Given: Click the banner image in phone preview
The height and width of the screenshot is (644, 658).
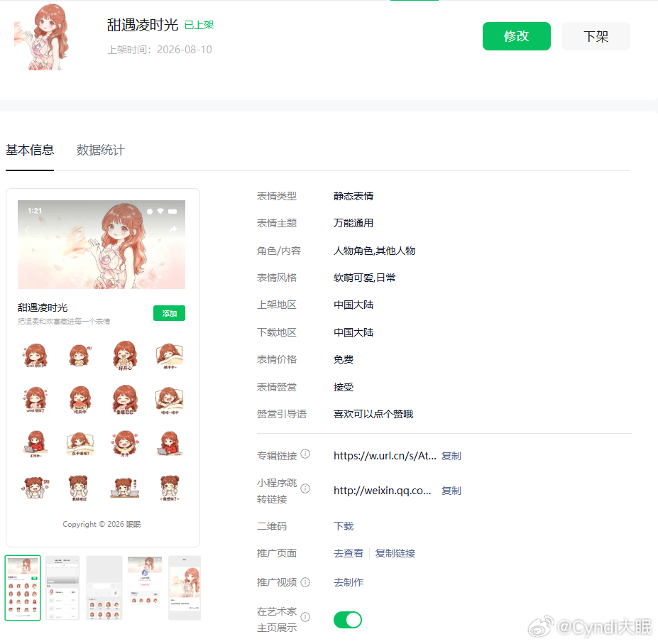Looking at the screenshot, I should click(x=101, y=244).
